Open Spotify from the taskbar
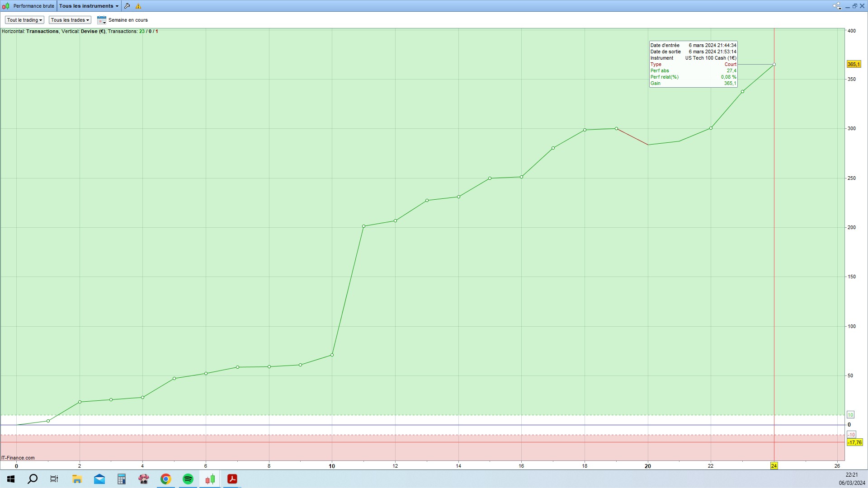868x488 pixels. (x=188, y=479)
